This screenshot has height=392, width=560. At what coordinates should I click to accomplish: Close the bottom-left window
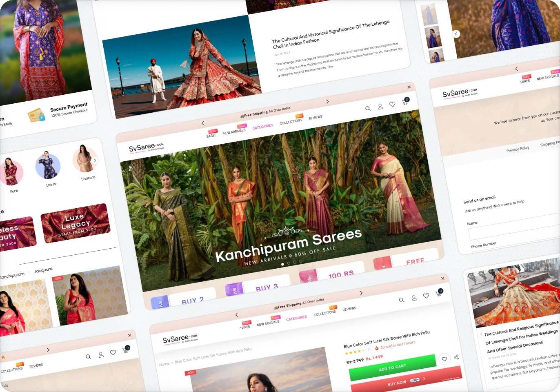click(x=130, y=335)
